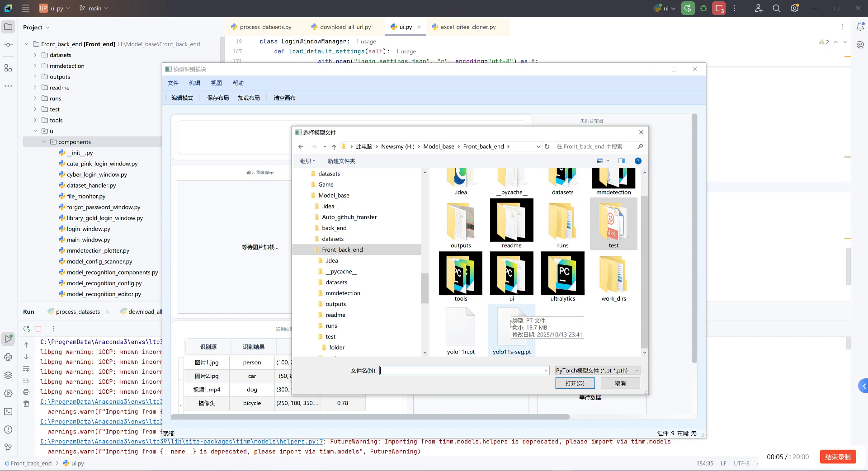Click 清空画布 toolbar button
The image size is (868, 471).
click(x=284, y=98)
